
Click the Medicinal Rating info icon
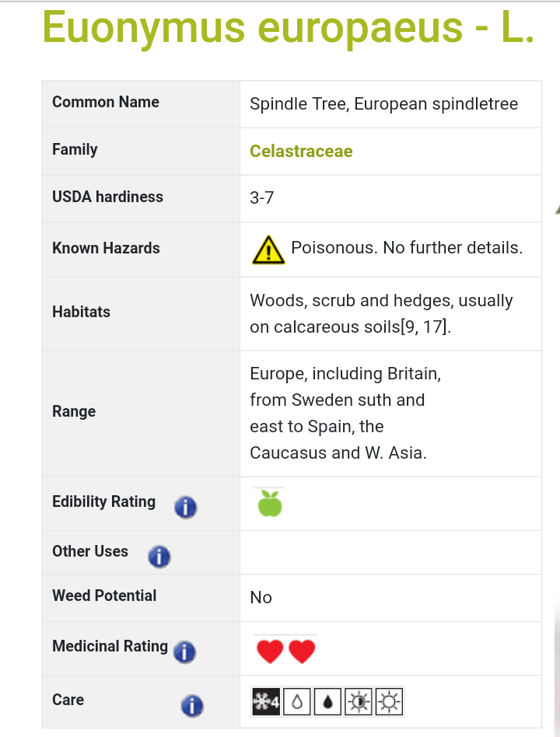coord(185,652)
